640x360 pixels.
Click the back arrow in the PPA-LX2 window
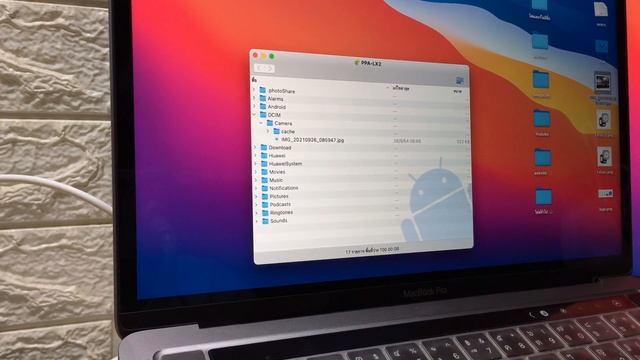[x=260, y=68]
